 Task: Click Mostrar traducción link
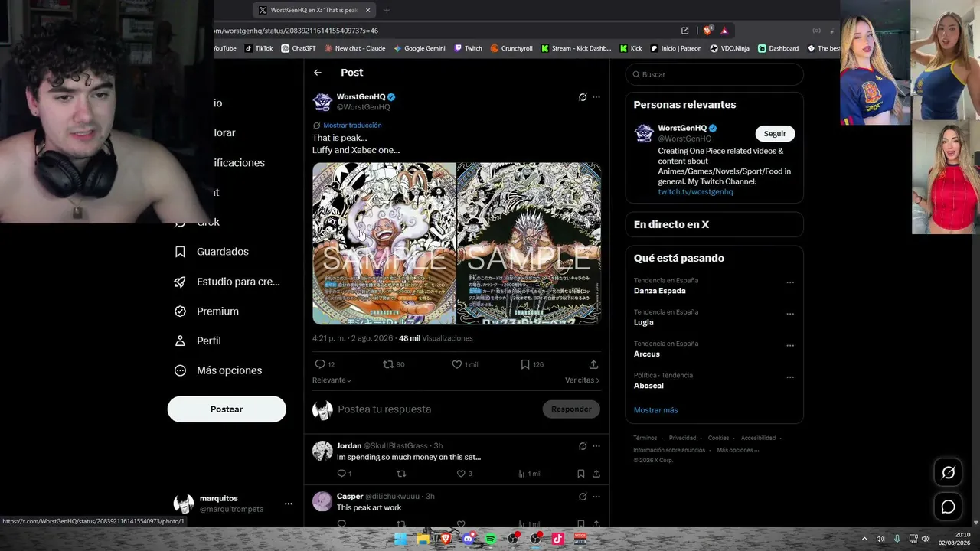[x=352, y=126]
